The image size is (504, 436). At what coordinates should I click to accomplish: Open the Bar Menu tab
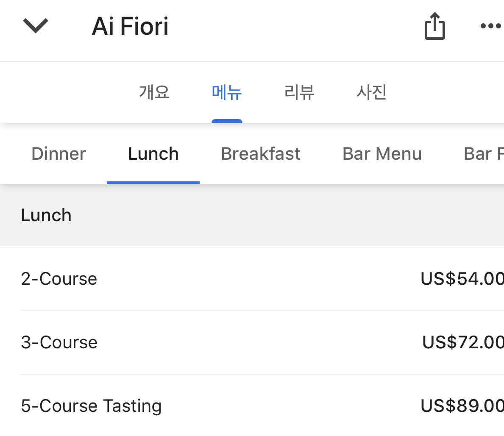click(382, 154)
